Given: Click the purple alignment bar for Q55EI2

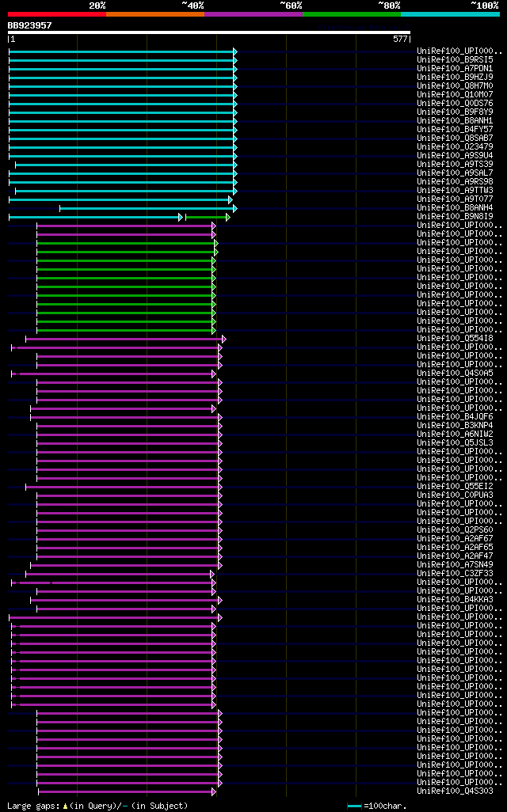Looking at the screenshot, I should pos(124,488).
